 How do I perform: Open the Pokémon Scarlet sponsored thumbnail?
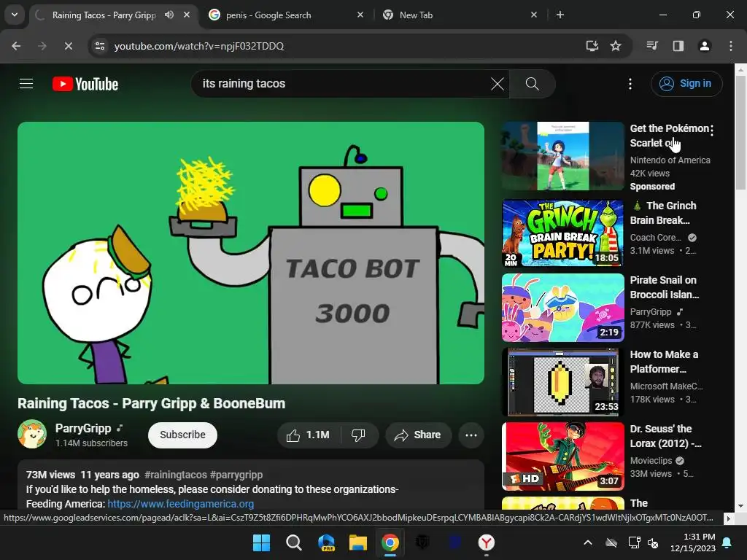point(563,156)
